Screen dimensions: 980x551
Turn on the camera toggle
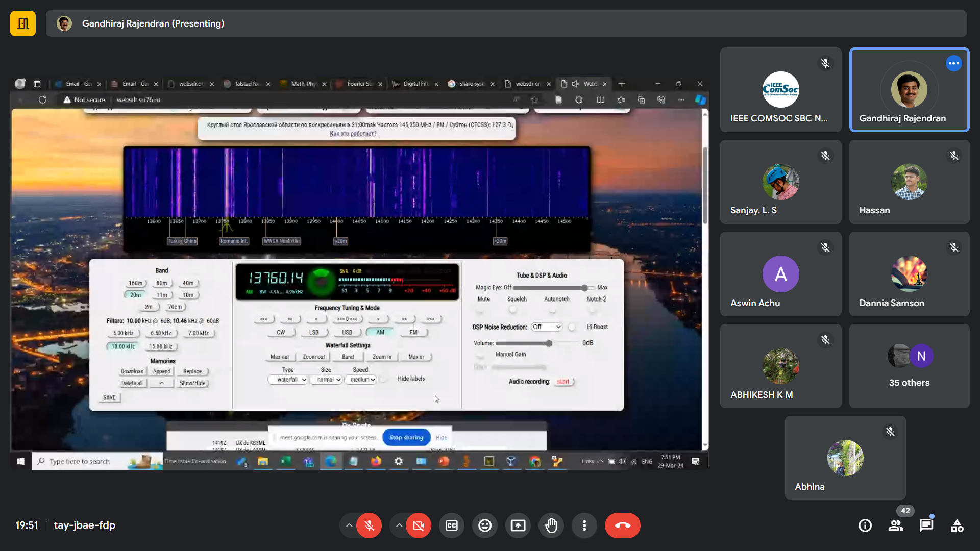tap(419, 525)
